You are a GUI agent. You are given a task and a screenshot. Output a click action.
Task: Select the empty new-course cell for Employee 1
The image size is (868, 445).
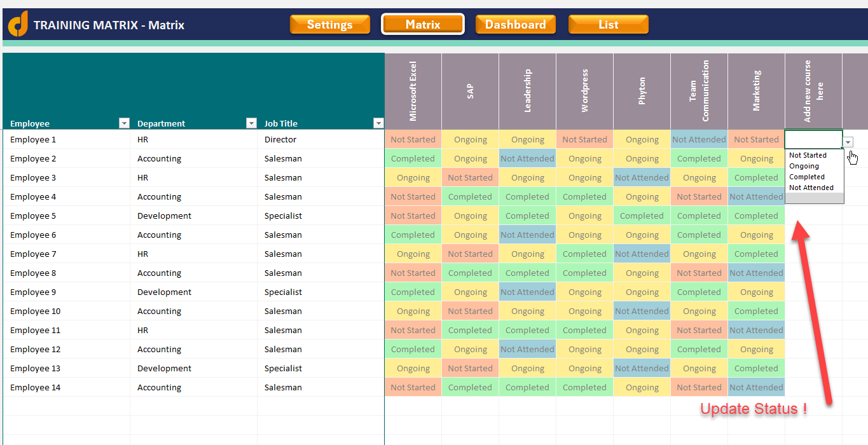point(814,139)
